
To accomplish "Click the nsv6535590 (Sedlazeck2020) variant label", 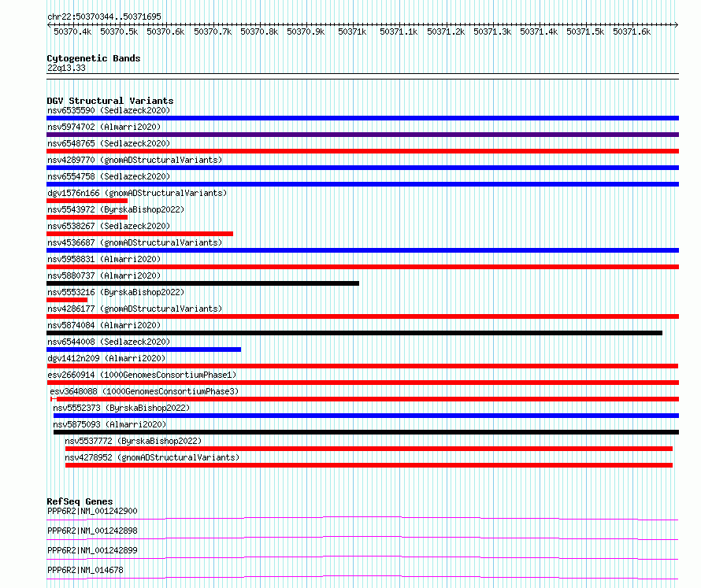I will click(x=109, y=110).
